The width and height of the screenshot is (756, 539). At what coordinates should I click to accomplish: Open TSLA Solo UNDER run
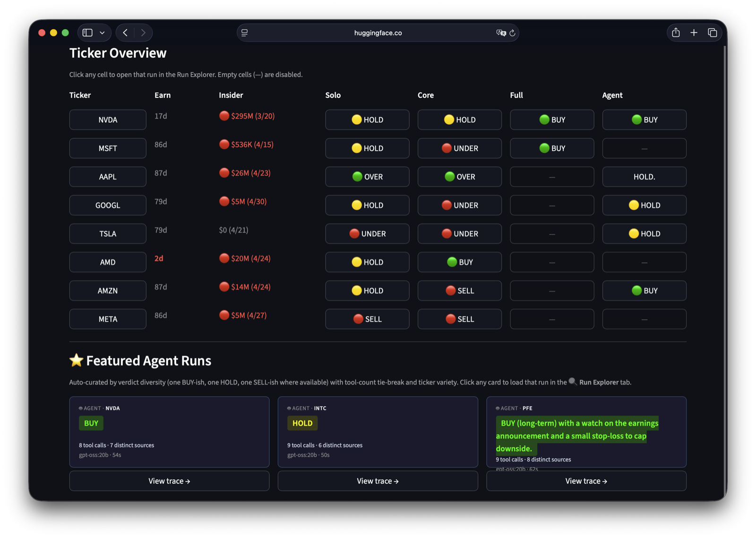pyautogui.click(x=367, y=234)
